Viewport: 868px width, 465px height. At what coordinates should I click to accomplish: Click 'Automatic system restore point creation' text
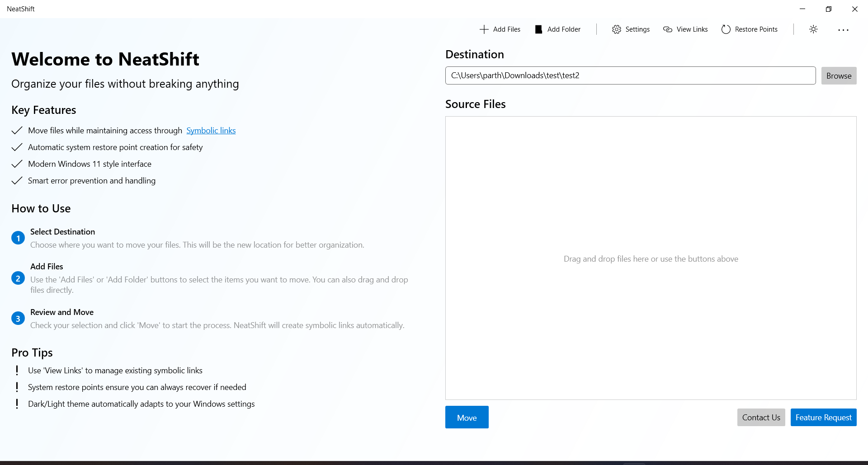(x=115, y=147)
